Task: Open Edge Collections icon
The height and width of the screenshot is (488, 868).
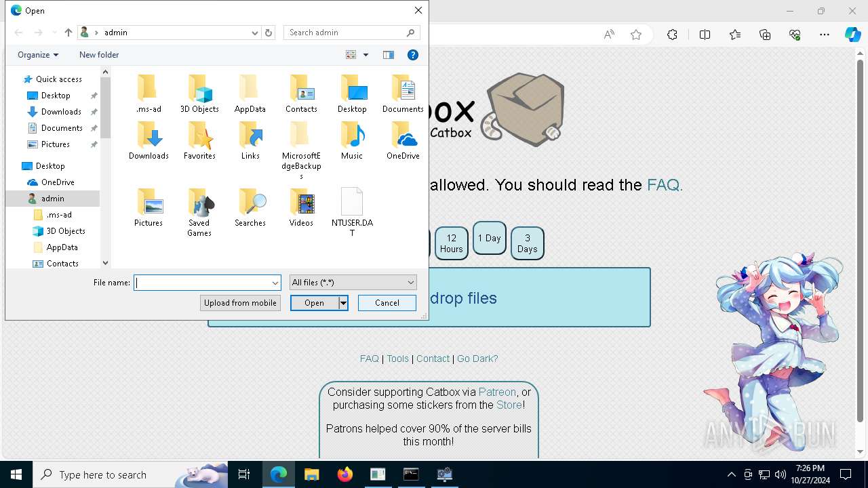Action: pyautogui.click(x=765, y=35)
